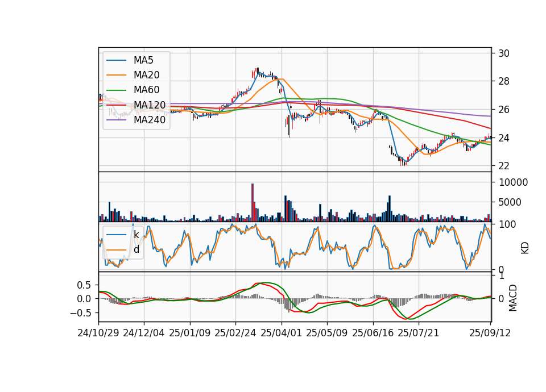Click the 25/06/16 date axis label
Screen dimensions: 546x392
click(x=373, y=333)
